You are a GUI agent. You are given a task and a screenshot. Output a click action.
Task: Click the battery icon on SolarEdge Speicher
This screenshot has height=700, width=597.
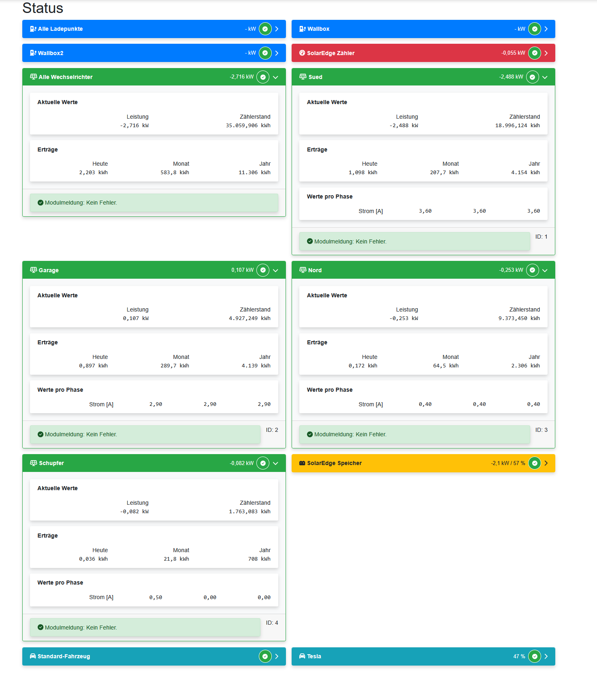pos(302,463)
